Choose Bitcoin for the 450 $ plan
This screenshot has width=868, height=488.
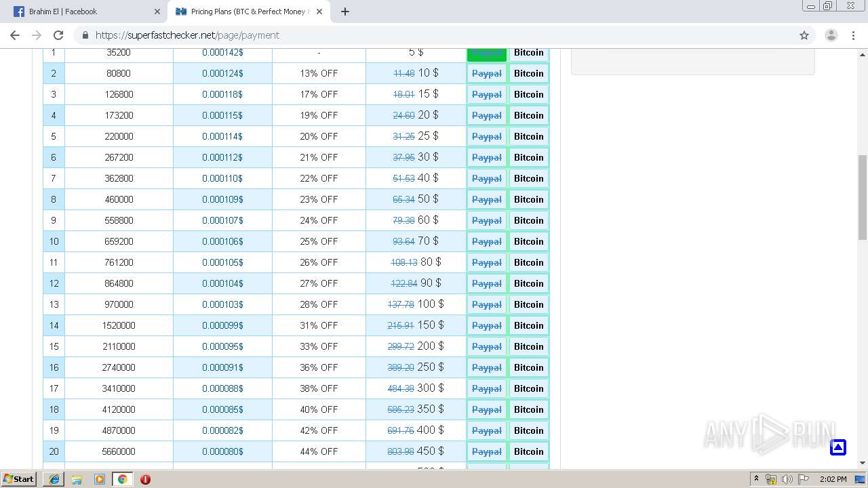(x=529, y=451)
